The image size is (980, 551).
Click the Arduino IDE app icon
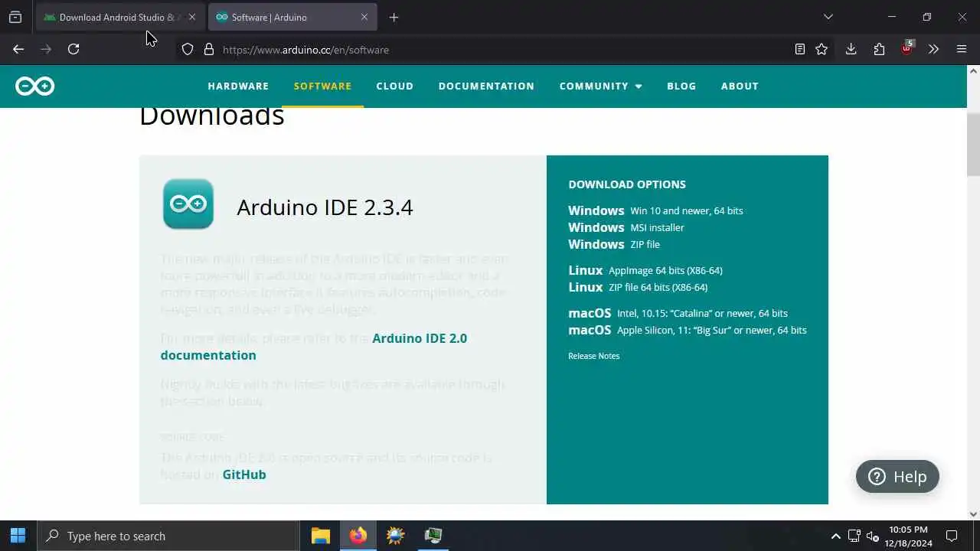click(x=188, y=204)
